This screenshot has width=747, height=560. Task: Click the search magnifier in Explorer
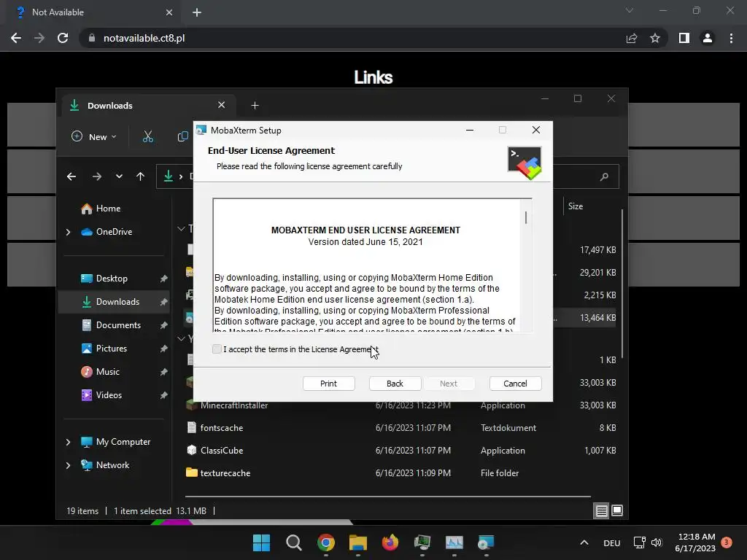click(x=604, y=176)
